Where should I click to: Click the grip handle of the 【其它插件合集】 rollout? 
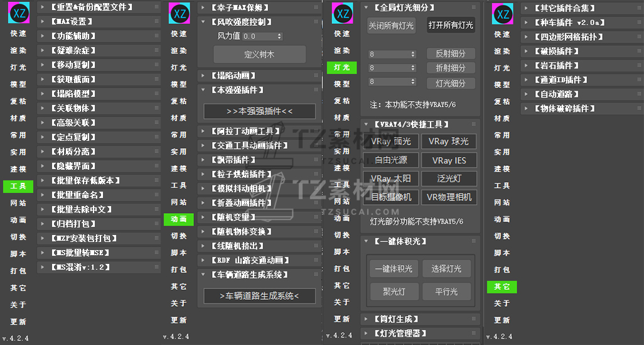click(x=640, y=8)
